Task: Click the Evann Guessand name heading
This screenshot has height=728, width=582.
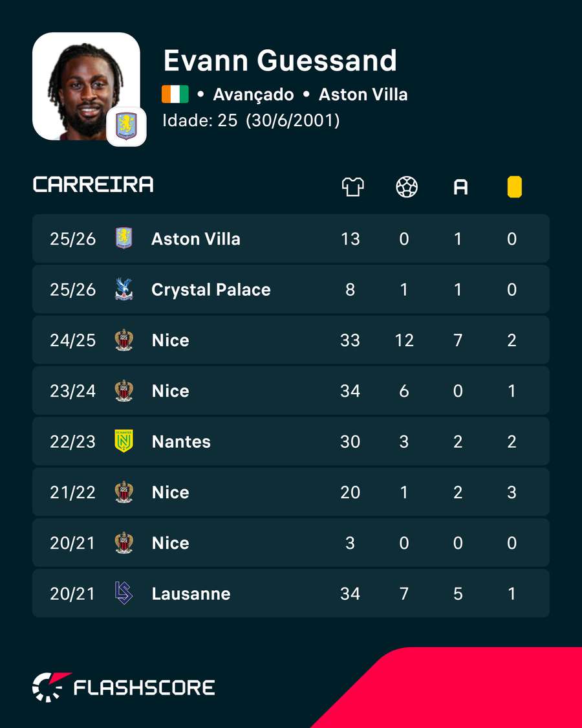Action: tap(280, 60)
